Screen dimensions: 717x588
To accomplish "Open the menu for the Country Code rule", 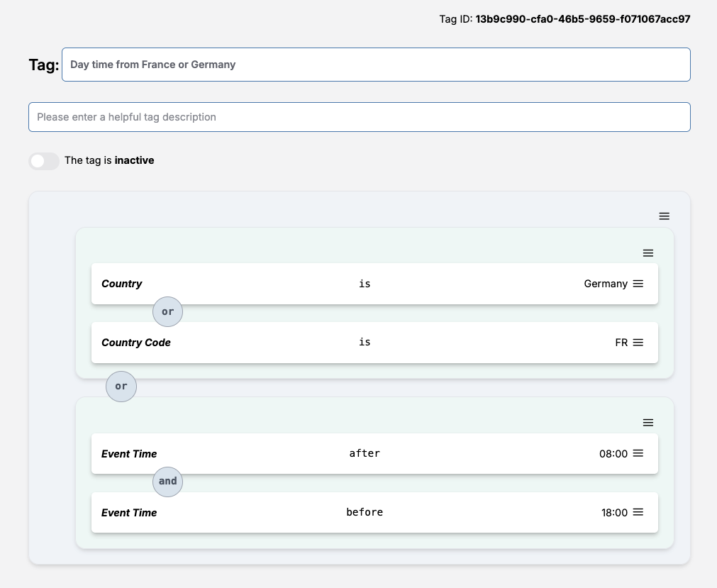I will pos(638,342).
